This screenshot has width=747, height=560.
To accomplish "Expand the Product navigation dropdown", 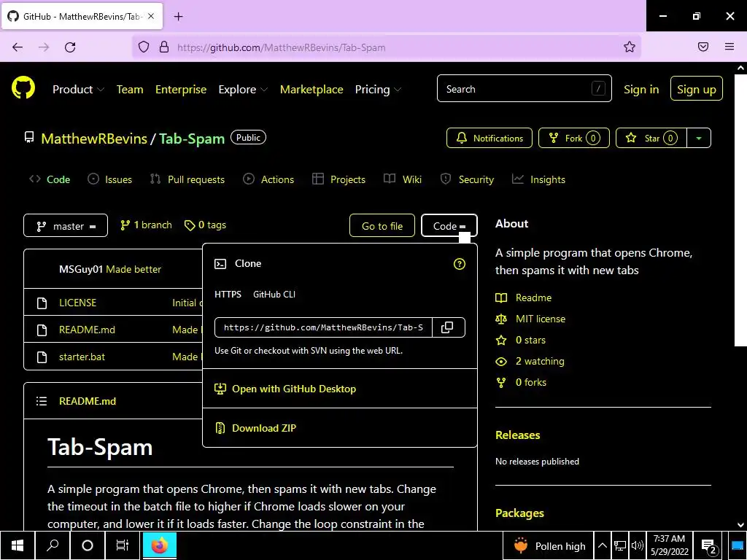I will [x=78, y=90].
